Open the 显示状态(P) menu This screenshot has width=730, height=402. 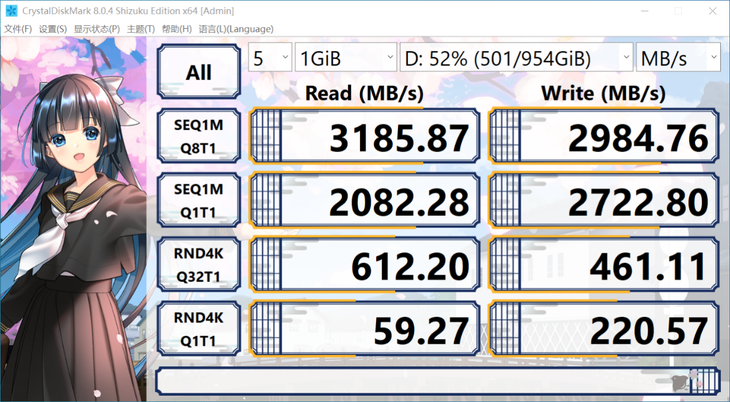tap(97, 29)
